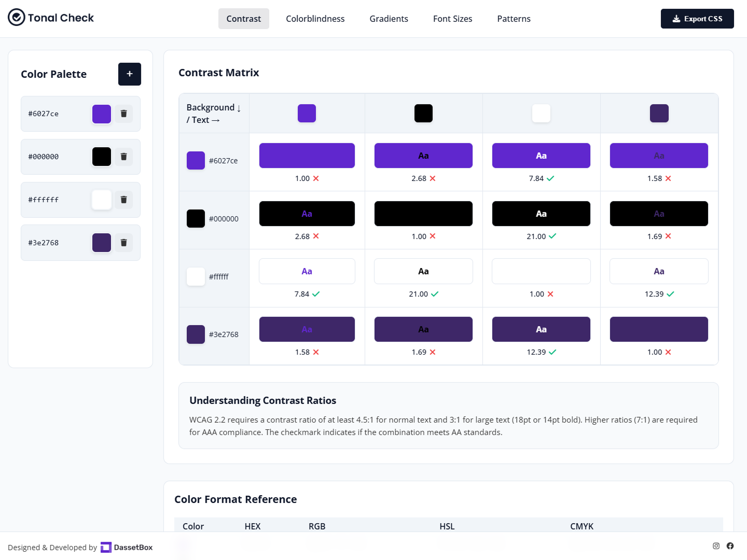
Task: Open the Facebook icon in the footer
Action: 730,546
